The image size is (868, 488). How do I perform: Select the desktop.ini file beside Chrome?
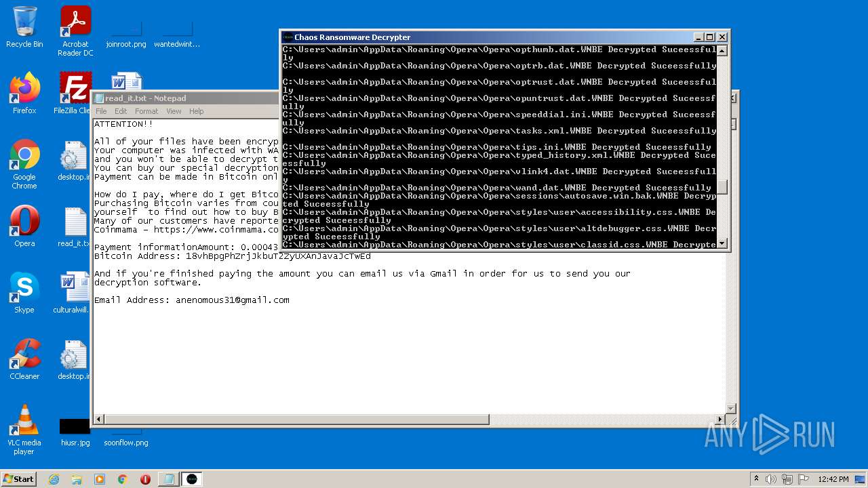tap(74, 162)
